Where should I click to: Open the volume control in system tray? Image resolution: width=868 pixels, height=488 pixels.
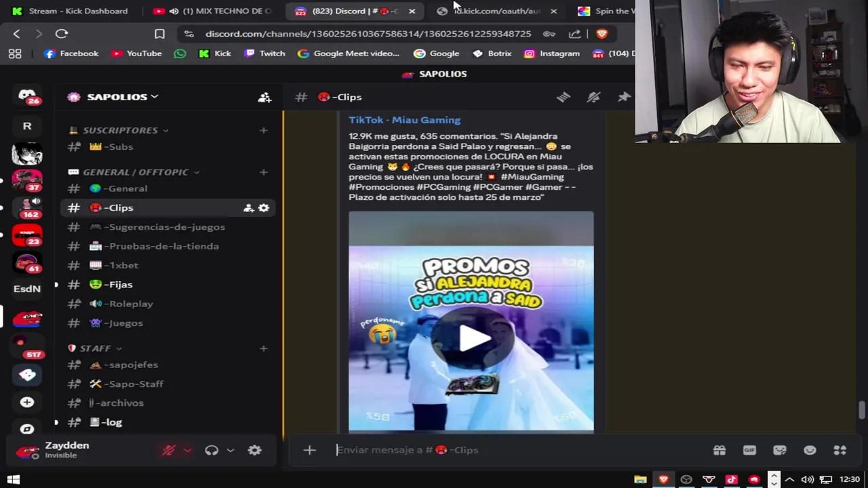[x=807, y=479]
